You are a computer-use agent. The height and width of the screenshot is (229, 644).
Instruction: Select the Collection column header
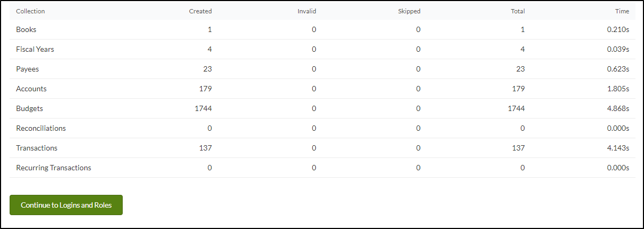(30, 11)
